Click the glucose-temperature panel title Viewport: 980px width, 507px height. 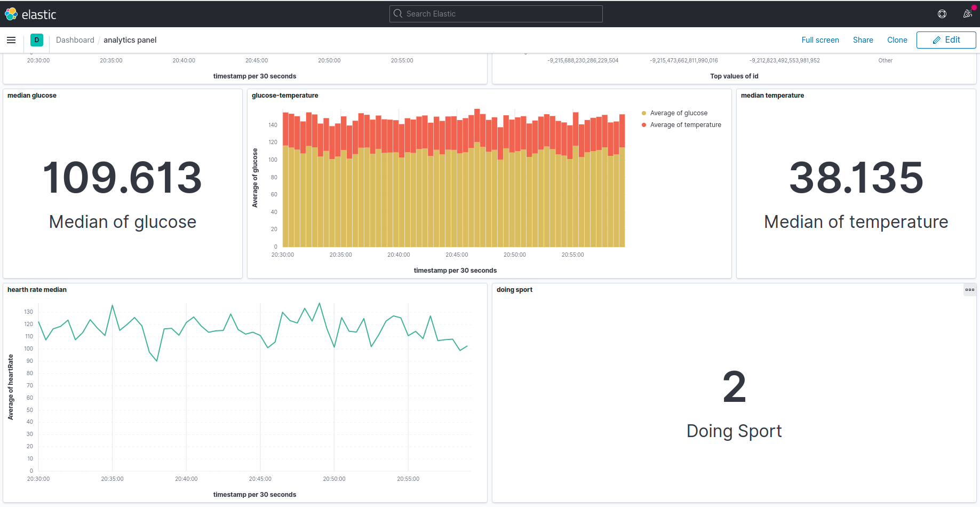point(285,96)
